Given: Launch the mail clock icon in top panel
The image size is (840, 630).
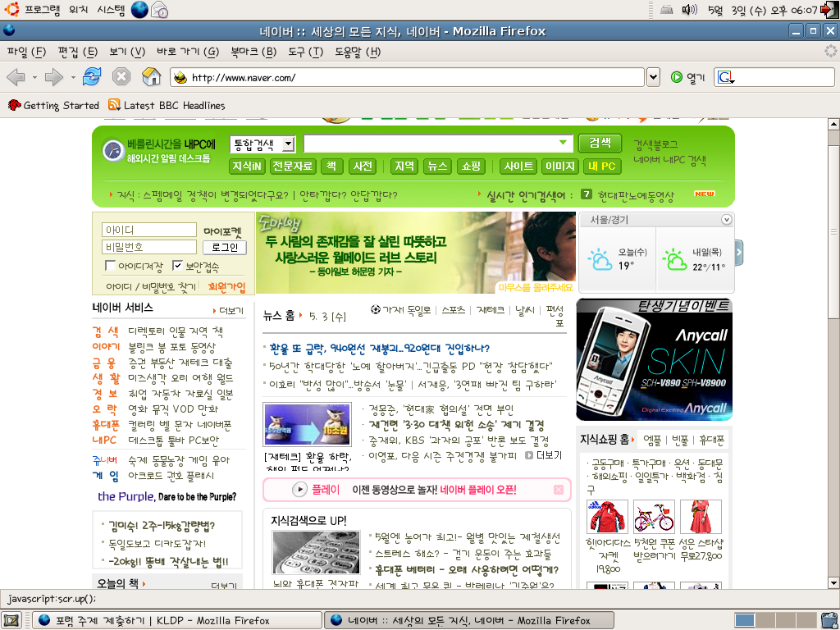Looking at the screenshot, I should click(x=160, y=10).
